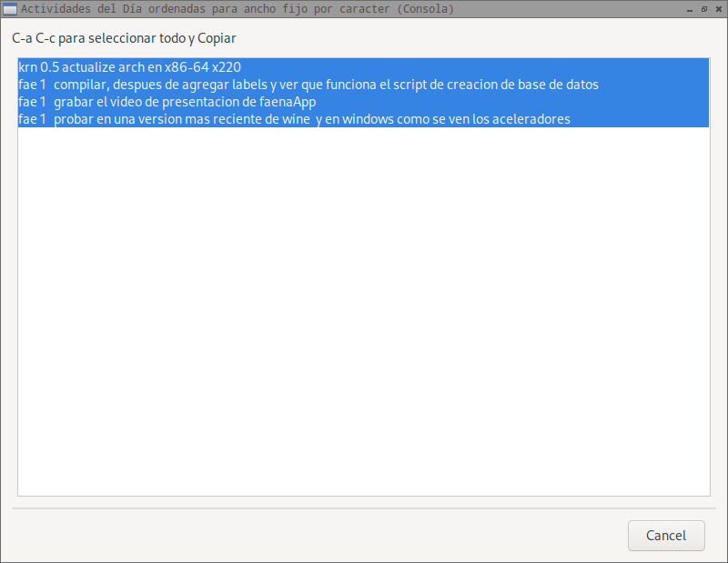Select the line about probar en una version mas reciente de wine

pos(363,119)
